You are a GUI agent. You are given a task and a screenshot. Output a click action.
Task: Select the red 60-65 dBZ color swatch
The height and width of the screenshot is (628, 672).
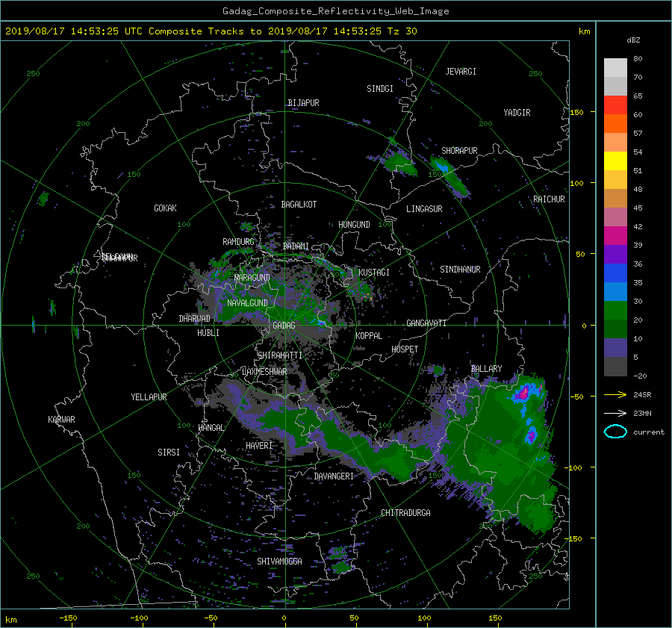click(615, 105)
